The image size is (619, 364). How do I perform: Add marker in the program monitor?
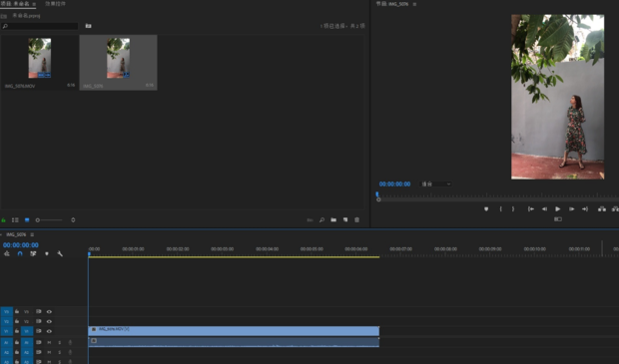tap(486, 209)
